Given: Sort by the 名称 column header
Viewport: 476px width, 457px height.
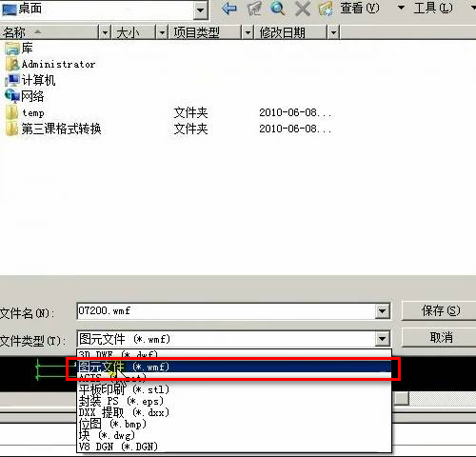Looking at the screenshot, I should [x=50, y=32].
